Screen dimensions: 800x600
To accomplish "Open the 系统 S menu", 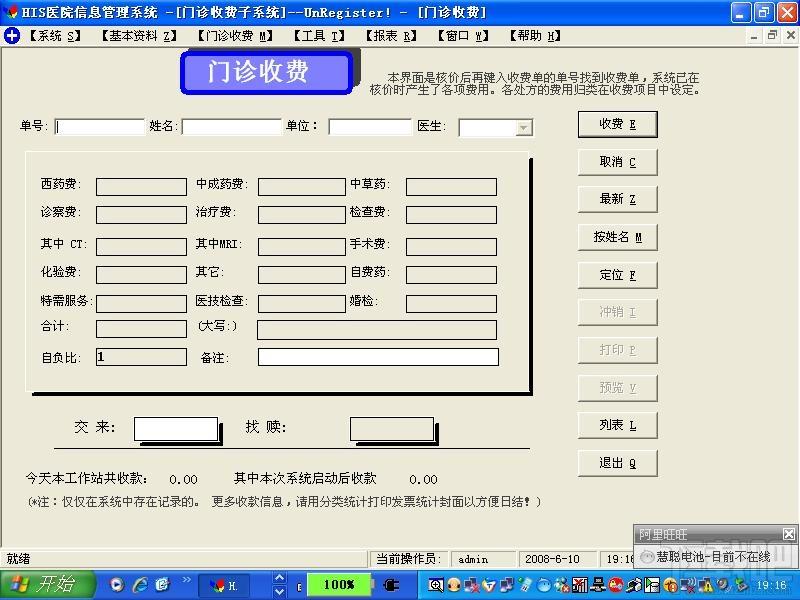I will click(x=55, y=35).
